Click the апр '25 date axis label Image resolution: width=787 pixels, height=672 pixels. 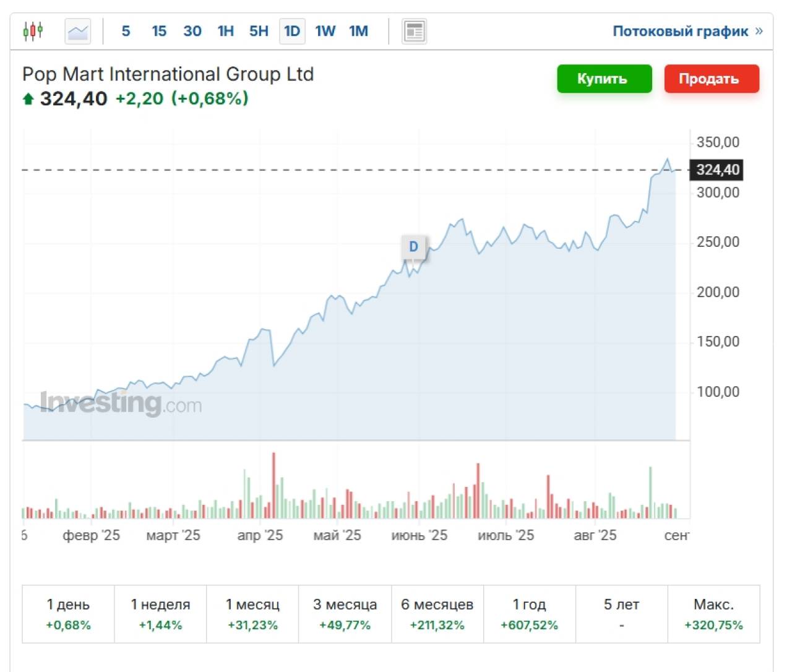(260, 535)
